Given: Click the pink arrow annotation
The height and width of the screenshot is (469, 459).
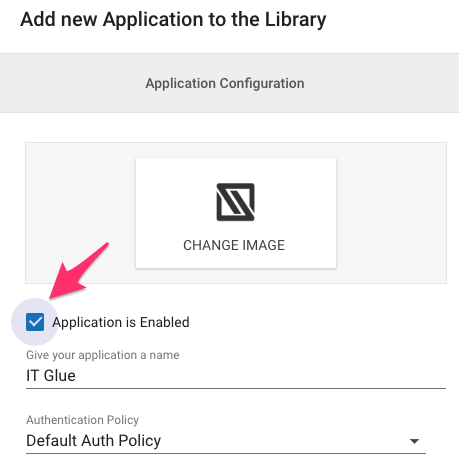Looking at the screenshot, I should (79, 270).
